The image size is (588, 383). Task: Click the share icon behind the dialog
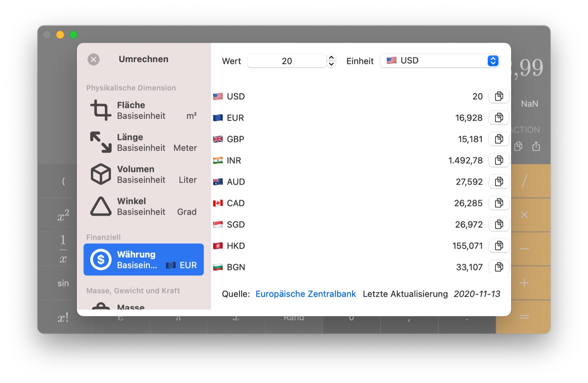point(536,146)
